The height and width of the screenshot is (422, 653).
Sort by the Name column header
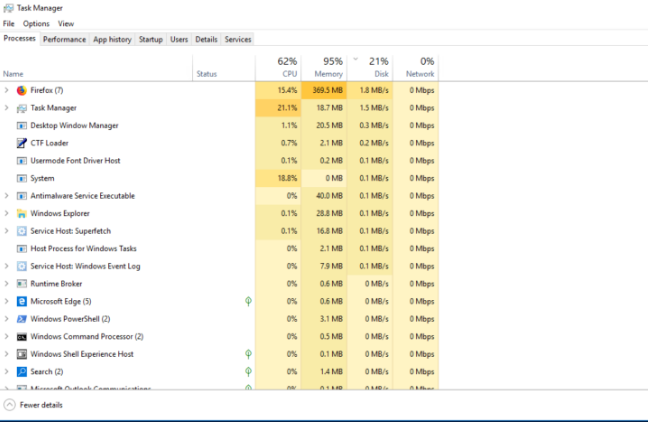[x=96, y=67]
